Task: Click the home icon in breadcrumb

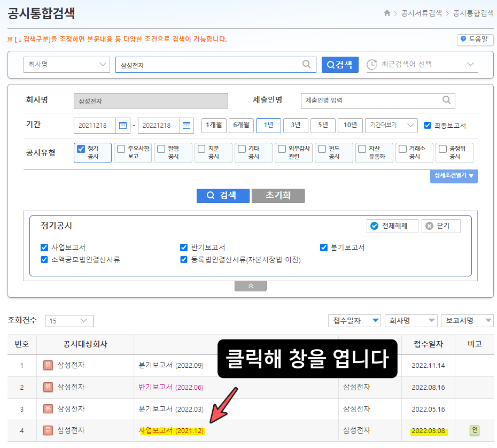Action: tap(387, 13)
